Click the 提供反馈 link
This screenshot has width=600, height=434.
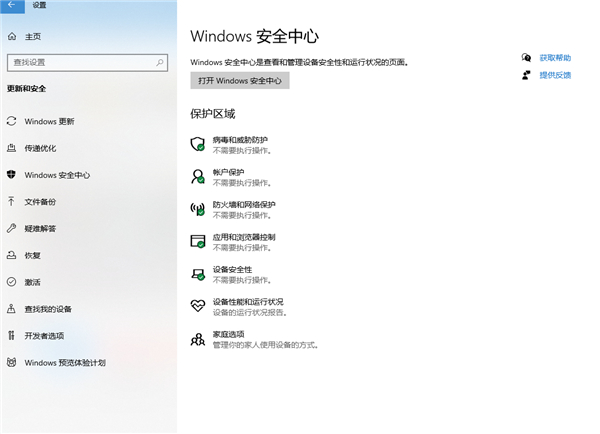pyautogui.click(x=555, y=75)
